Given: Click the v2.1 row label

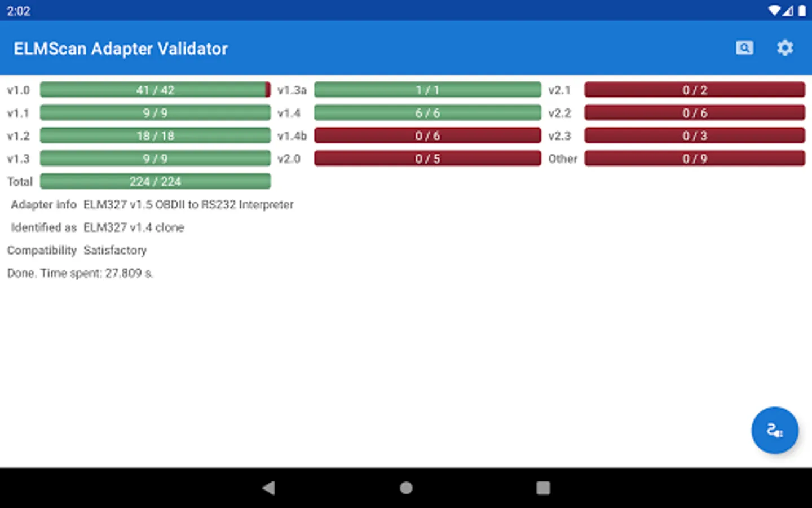Looking at the screenshot, I should [x=559, y=90].
